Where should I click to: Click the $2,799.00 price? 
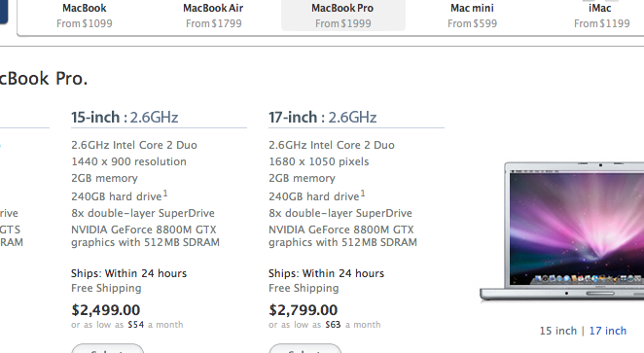pos(304,310)
